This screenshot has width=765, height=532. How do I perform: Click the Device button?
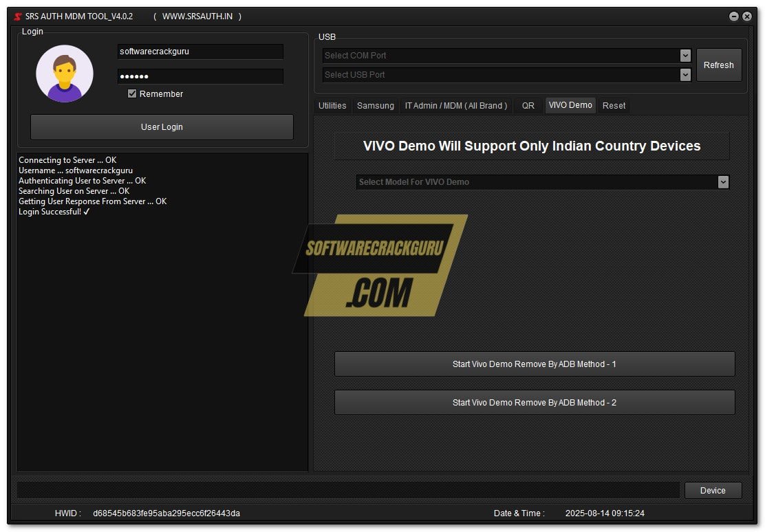point(713,490)
